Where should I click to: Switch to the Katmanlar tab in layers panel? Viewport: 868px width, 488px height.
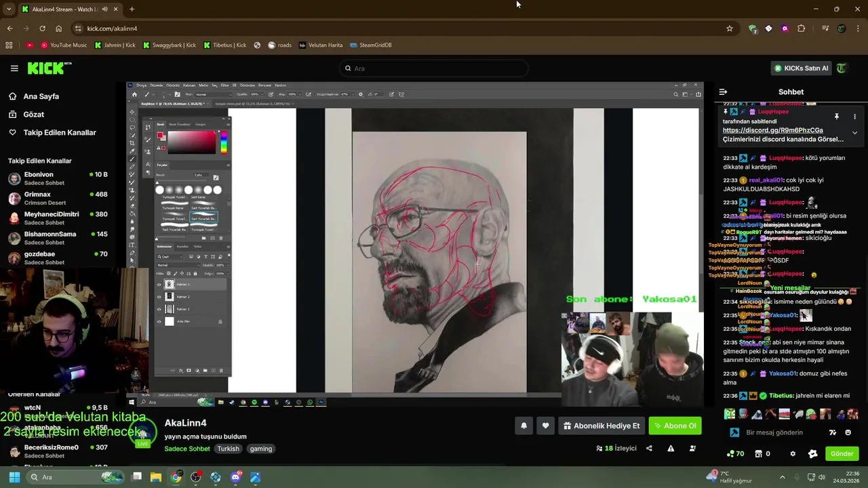pos(164,247)
